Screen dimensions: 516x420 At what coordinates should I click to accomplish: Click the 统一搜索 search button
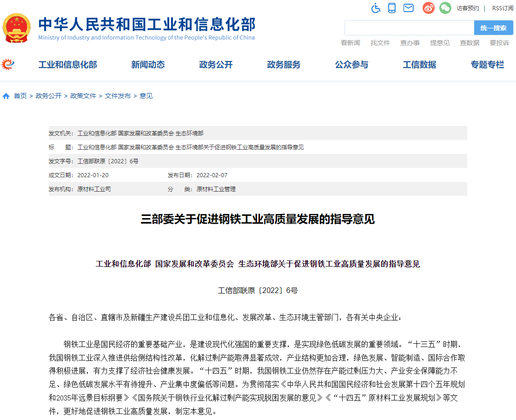[x=493, y=28]
